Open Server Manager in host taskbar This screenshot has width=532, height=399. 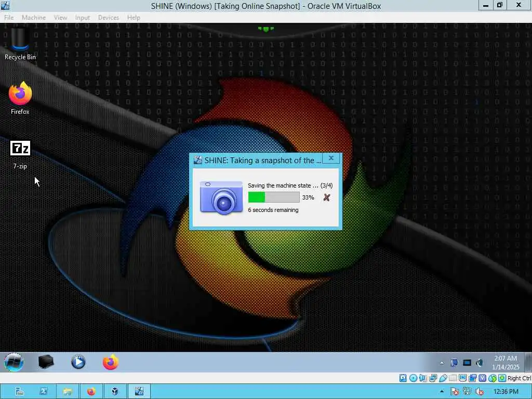20,392
